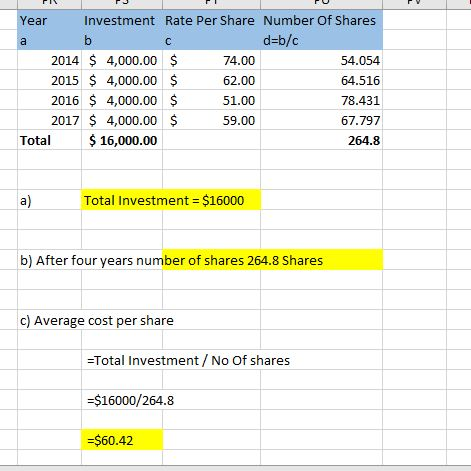This screenshot has height=471, width=471.
Task: Select the year 2017 cell
Action: [x=49, y=120]
